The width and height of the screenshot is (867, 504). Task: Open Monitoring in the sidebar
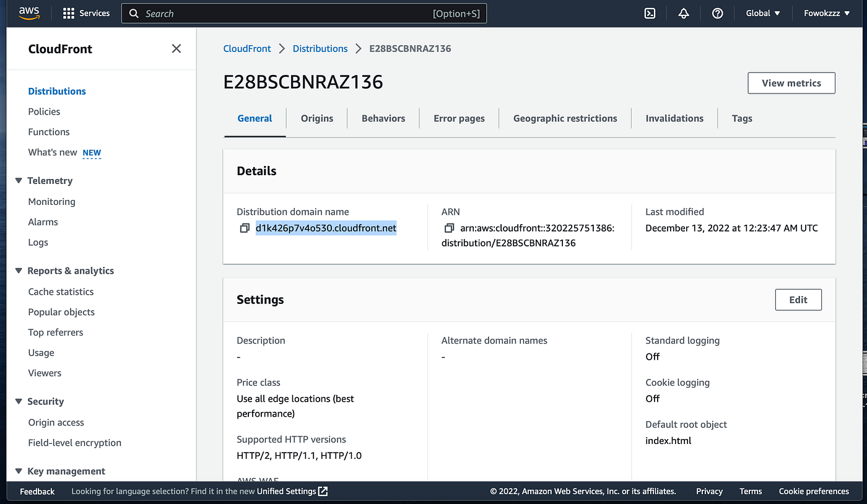coord(51,202)
